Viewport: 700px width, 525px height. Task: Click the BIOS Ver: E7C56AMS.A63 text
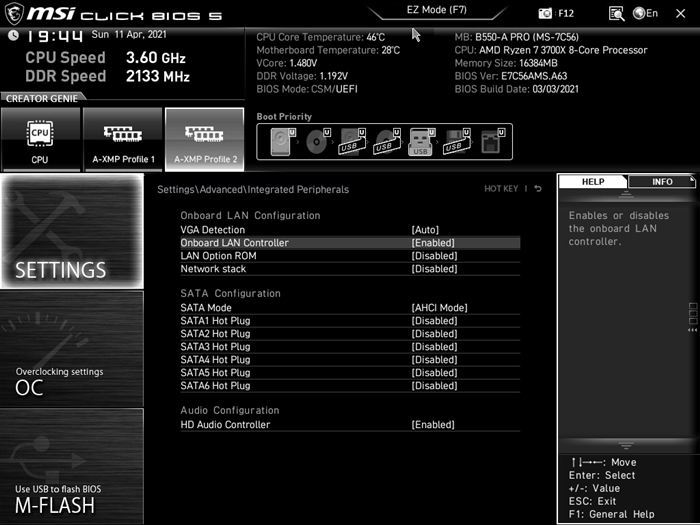pos(511,76)
